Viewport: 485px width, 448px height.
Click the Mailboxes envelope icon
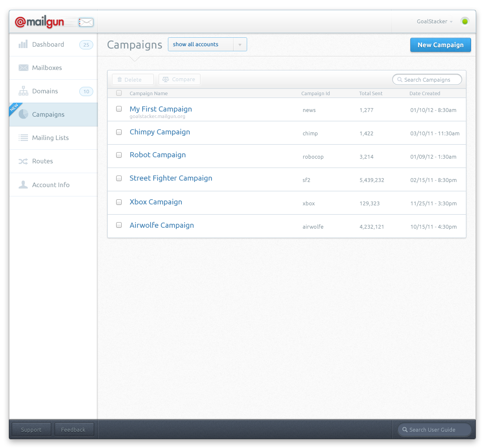pyautogui.click(x=23, y=68)
